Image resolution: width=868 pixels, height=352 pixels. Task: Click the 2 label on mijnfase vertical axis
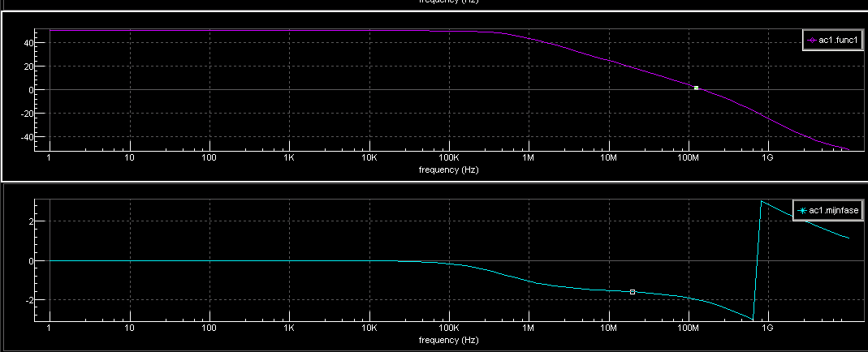(x=29, y=221)
